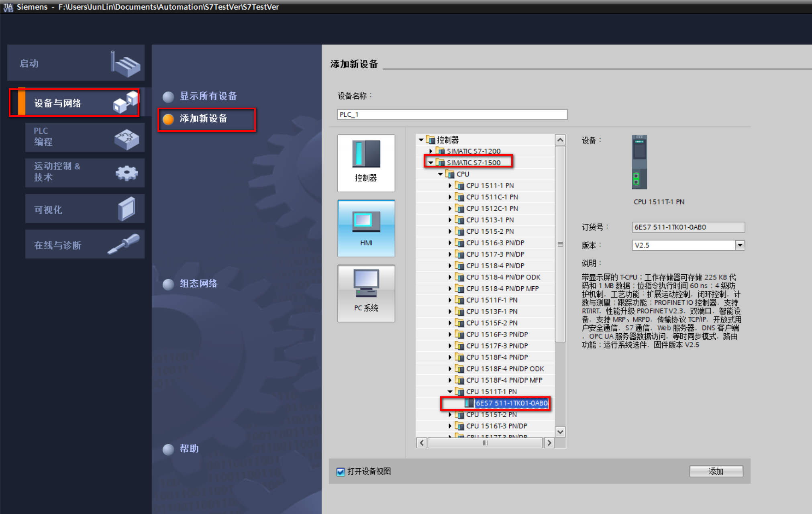Click the CPU 1515-2 PN folder icon
This screenshot has width=812, height=514.
click(459, 231)
